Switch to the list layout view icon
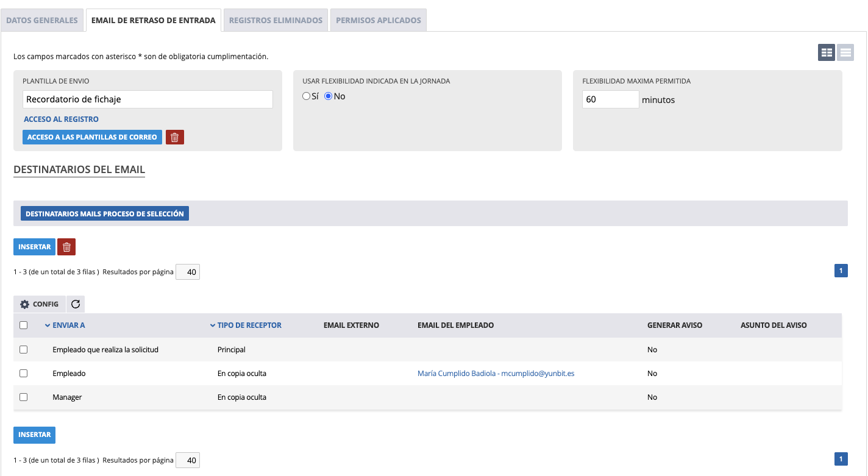868x476 pixels. (845, 53)
